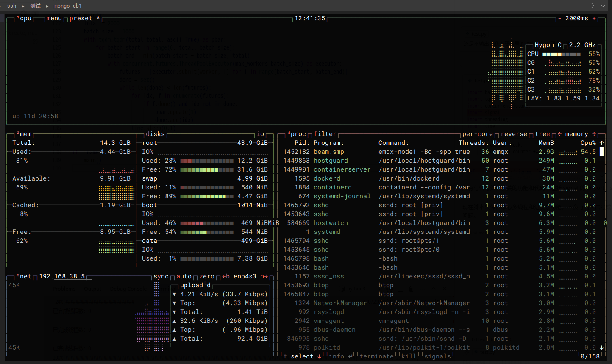Click the root disk used meter

point(207,161)
